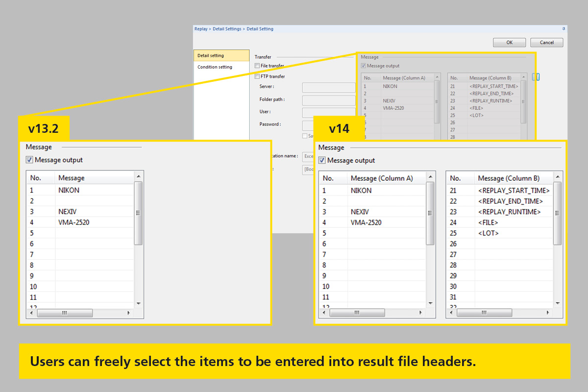Click the scroll-left arrow under the v14 Column A list
The height and width of the screenshot is (392, 588).
pyautogui.click(x=324, y=313)
